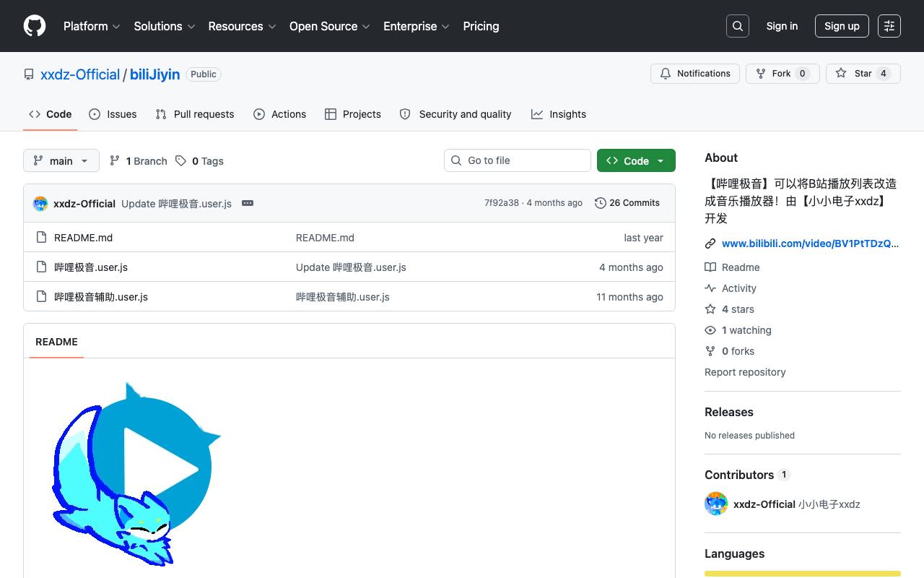This screenshot has width=924, height=578.
Task: Open the Platform menu
Action: (x=92, y=26)
